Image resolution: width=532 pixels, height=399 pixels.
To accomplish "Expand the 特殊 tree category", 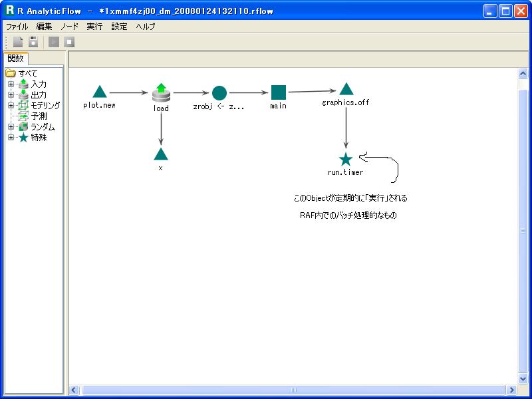I will point(11,138).
